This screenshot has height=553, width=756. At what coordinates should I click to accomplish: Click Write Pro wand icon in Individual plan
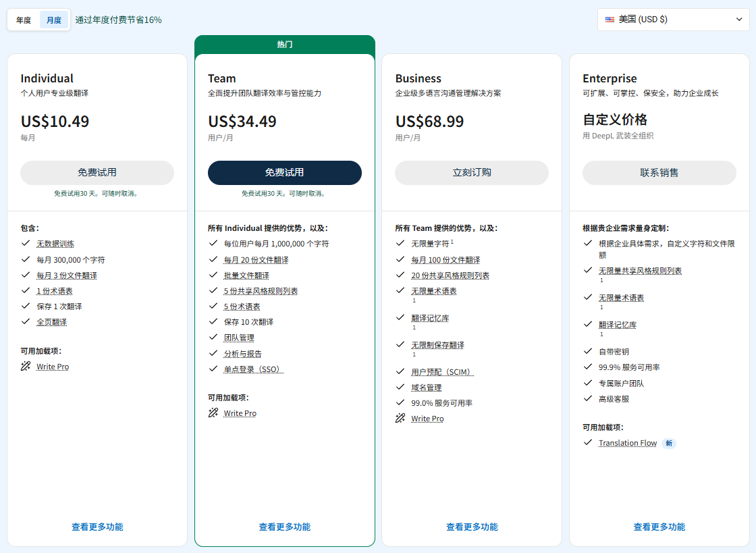pos(26,367)
